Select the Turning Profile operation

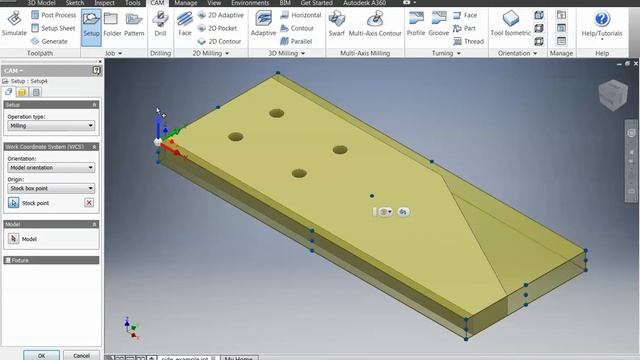pos(416,24)
